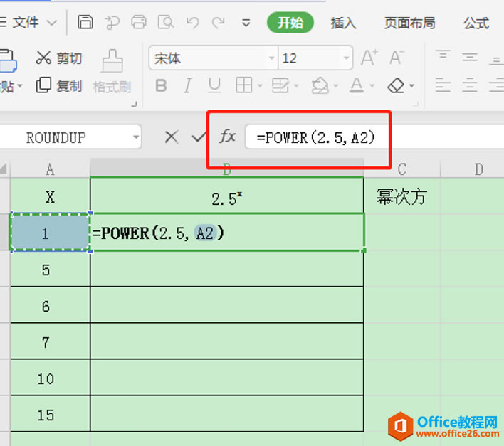Open clipboard group dialog launcher
The height and width of the screenshot is (446, 504).
coord(135,104)
